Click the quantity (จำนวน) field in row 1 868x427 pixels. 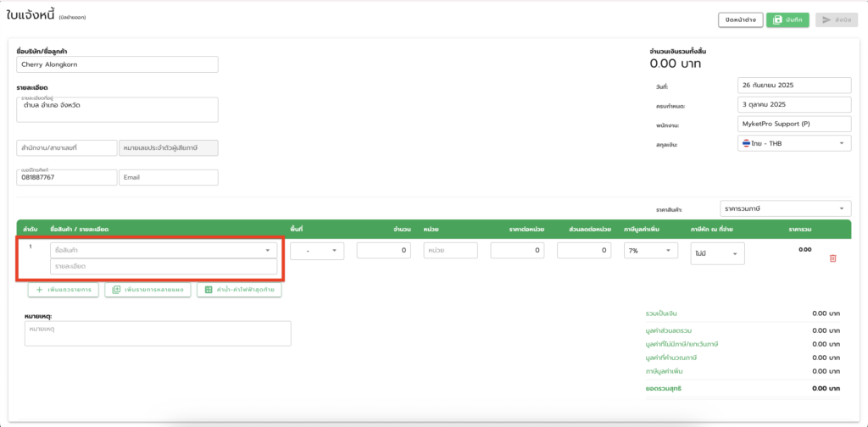(385, 251)
